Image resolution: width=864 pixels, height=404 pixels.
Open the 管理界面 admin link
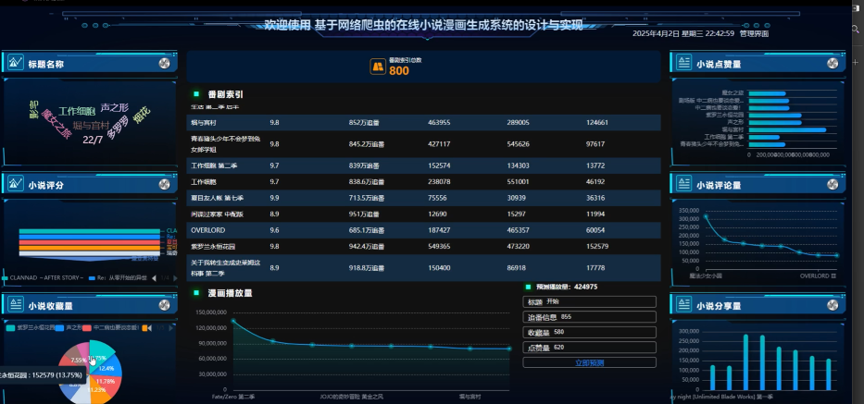(x=754, y=34)
